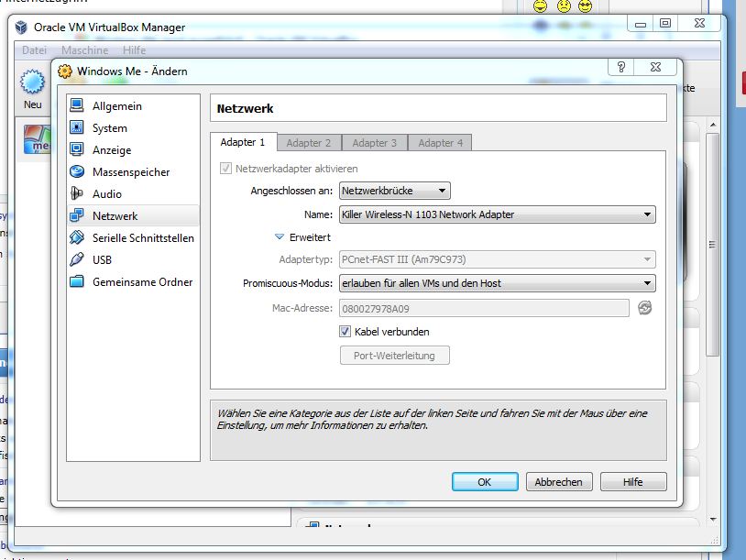Open the Adaptertyp dropdown
The height and width of the screenshot is (560, 746).
[x=497, y=259]
